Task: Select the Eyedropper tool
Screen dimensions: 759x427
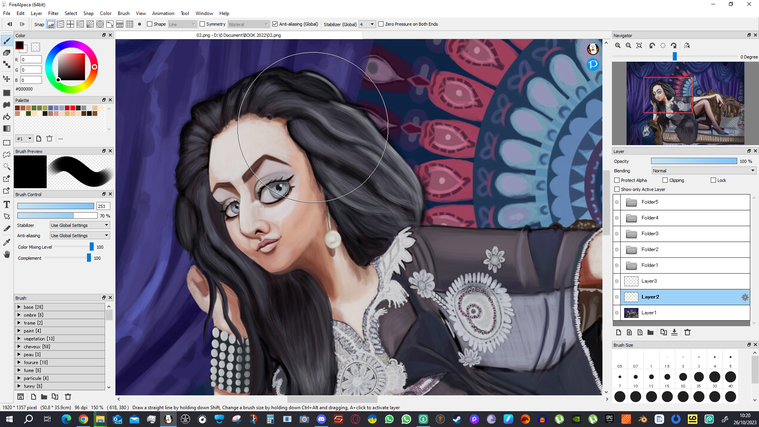Action: click(x=7, y=241)
